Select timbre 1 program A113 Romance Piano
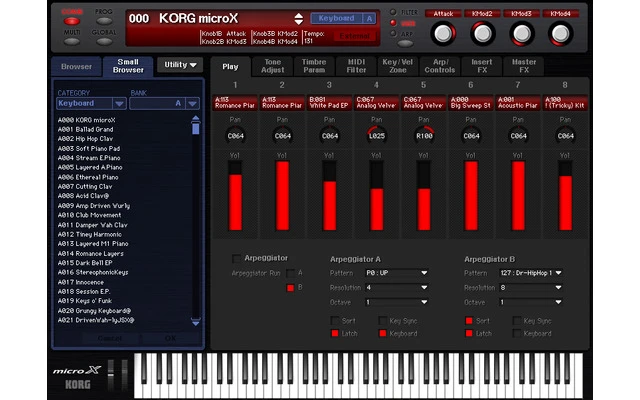 (235, 102)
